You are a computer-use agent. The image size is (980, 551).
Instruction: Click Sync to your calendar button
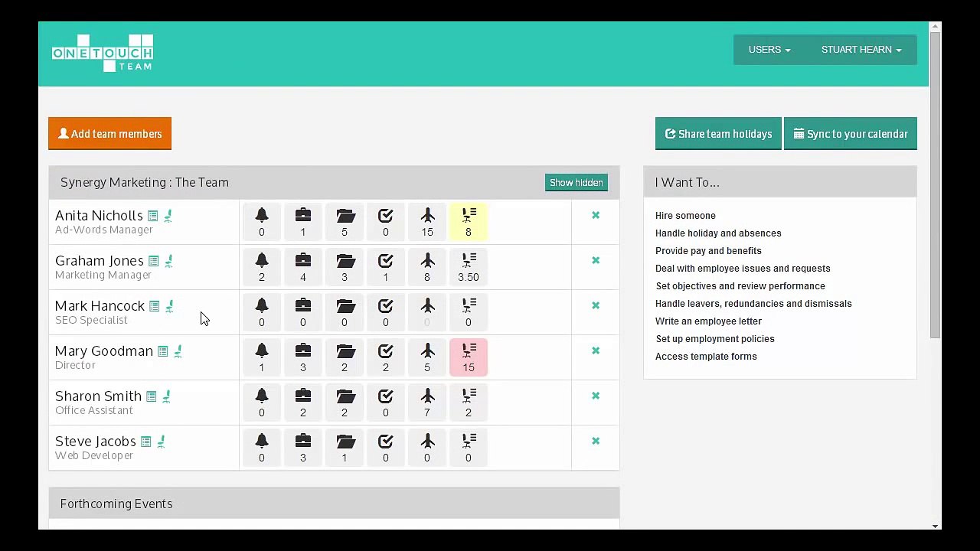click(851, 134)
